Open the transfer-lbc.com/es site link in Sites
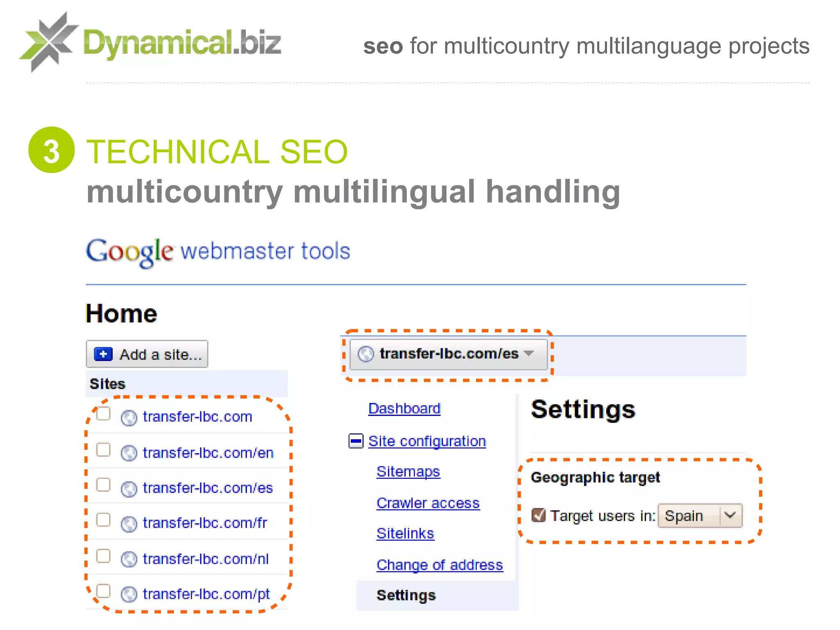Image resolution: width=840 pixels, height=630 pixels. [208, 488]
